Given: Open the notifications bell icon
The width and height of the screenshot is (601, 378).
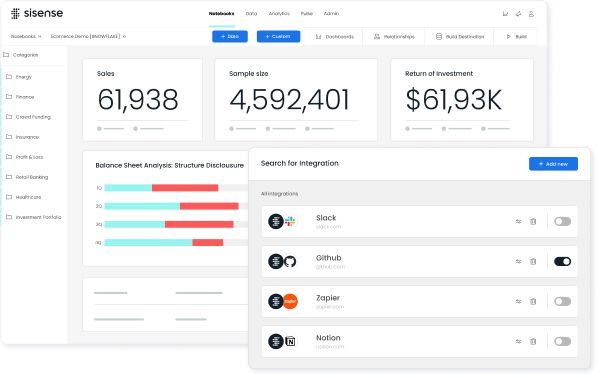Looking at the screenshot, I should point(518,14).
